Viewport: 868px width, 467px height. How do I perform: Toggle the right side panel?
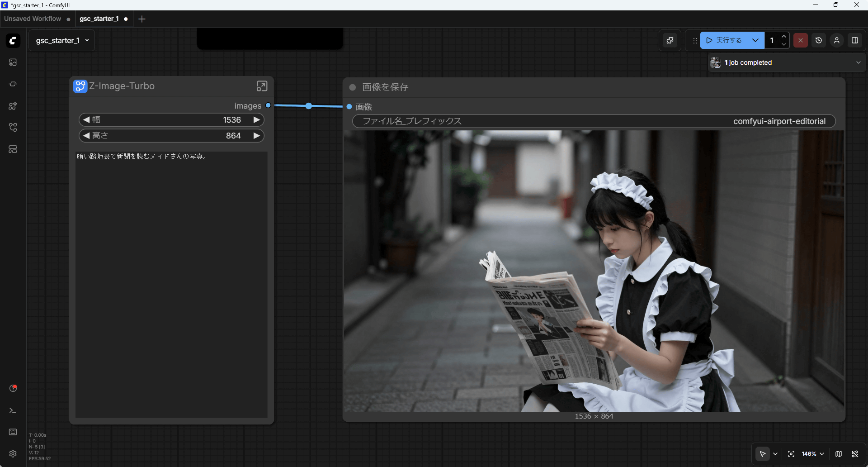(854, 40)
